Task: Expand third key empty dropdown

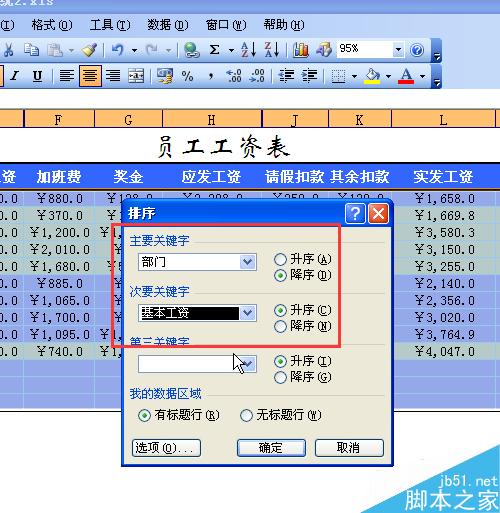Action: [248, 364]
